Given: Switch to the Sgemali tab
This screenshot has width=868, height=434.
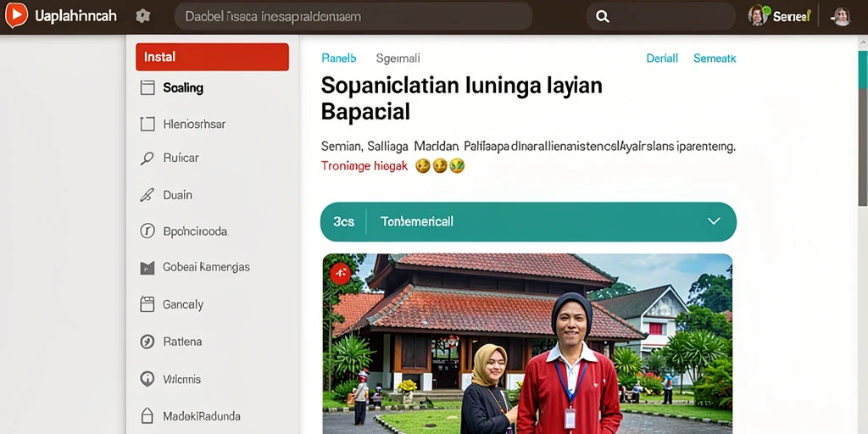Looking at the screenshot, I should (398, 58).
